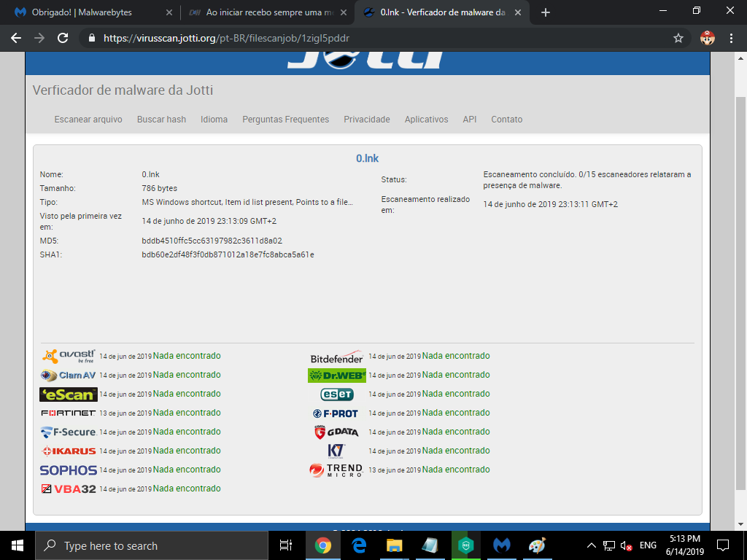Open the Chrome profile avatar menu
Image resolution: width=747 pixels, height=560 pixels.
(708, 38)
